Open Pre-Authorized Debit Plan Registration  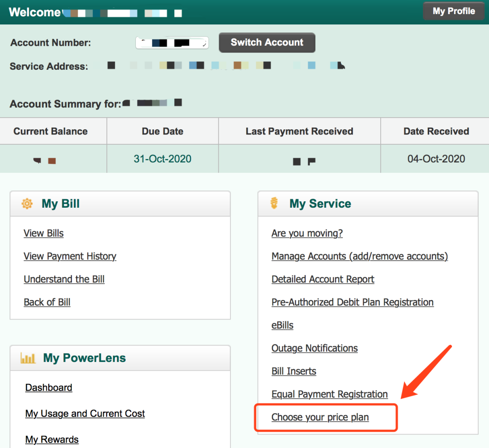click(352, 303)
